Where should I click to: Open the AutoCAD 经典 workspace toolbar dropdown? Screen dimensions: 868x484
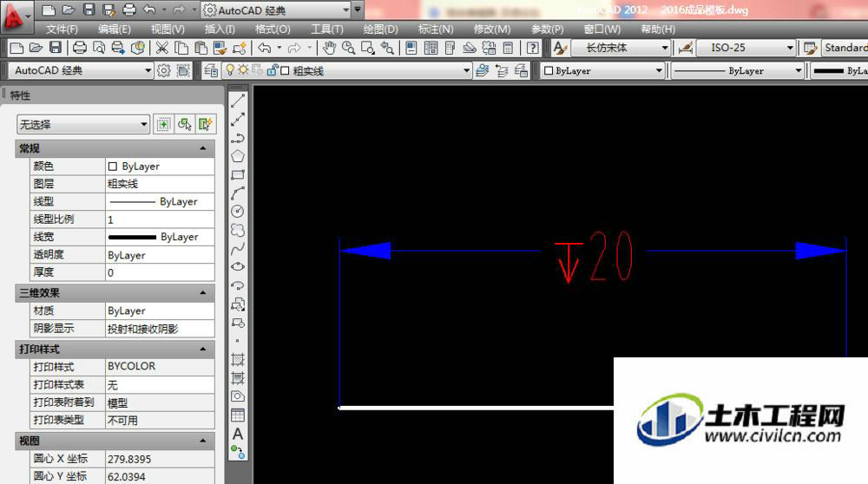148,70
